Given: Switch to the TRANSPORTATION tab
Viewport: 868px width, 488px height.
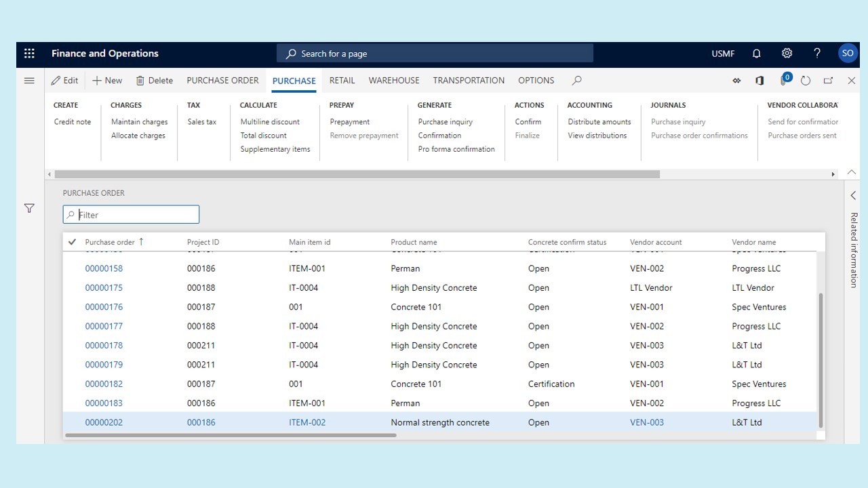Looking at the screenshot, I should click(x=469, y=81).
